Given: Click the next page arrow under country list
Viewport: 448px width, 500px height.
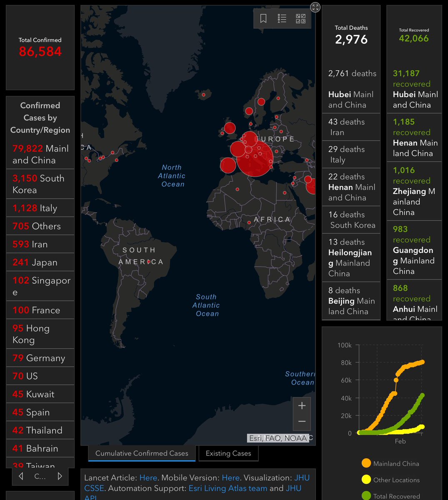Looking at the screenshot, I should pos(61,476).
